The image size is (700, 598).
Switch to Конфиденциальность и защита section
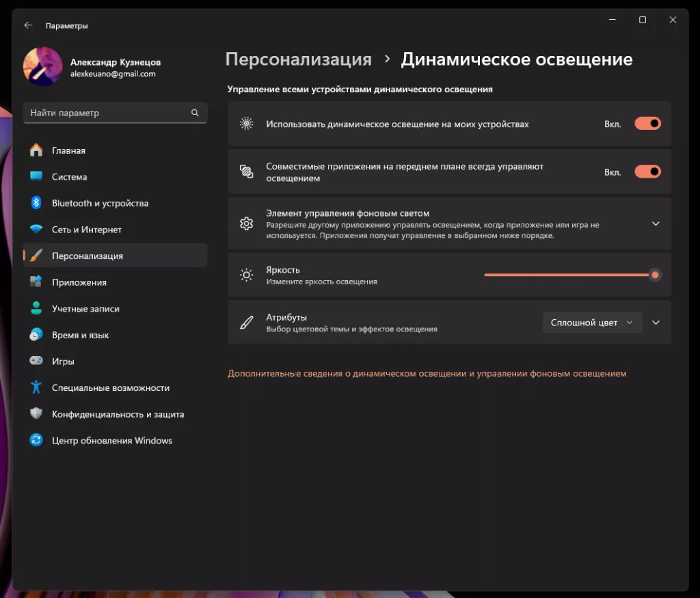pos(116,413)
